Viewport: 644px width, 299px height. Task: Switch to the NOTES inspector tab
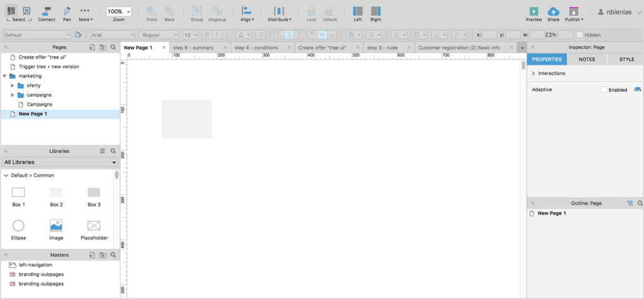[587, 59]
